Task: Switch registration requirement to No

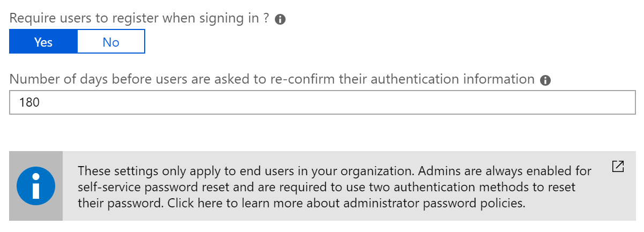Action: point(111,42)
